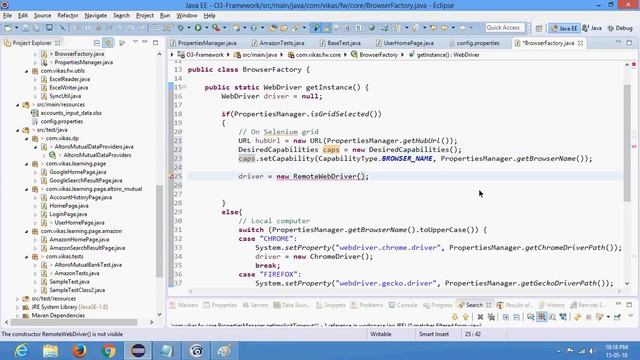Collapse all results in Search view
This screenshot has height=360, width=640.
(517, 317)
